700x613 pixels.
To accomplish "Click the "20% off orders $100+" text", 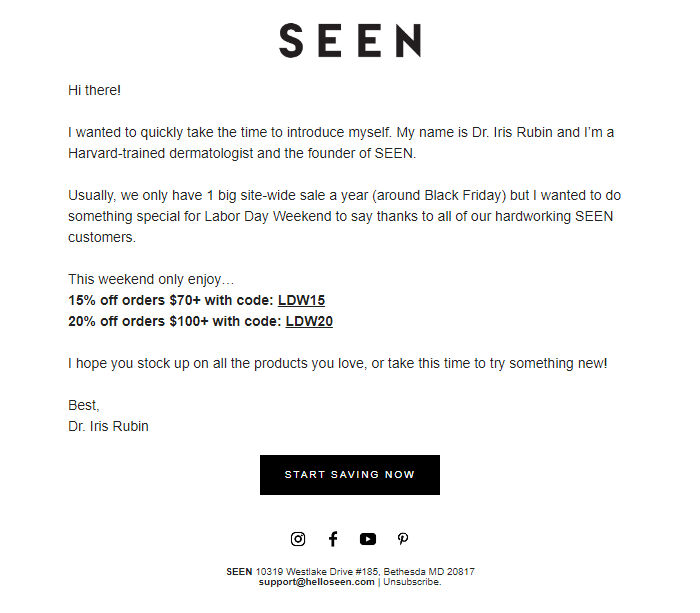I will pos(139,321).
